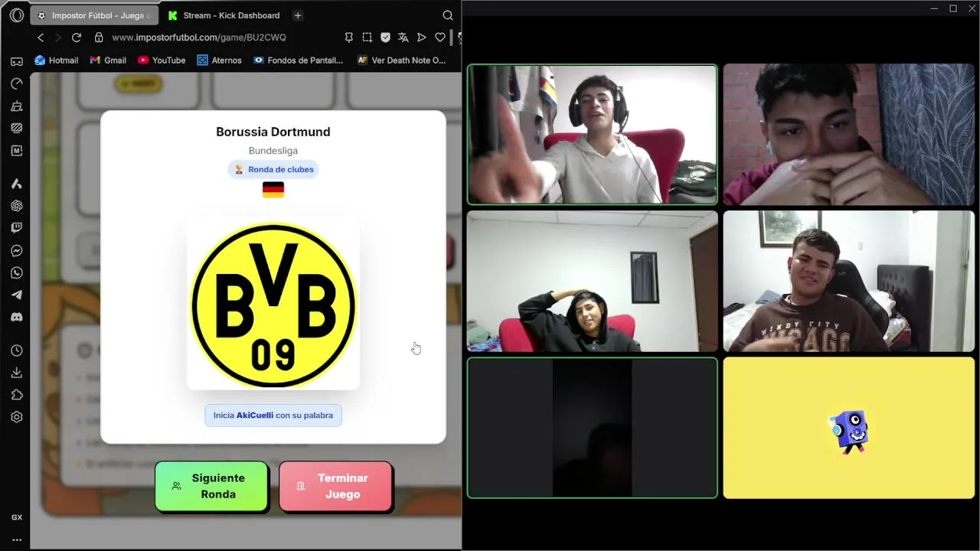Open the Ver Death Note bookmark
The image size is (980, 551).
pyautogui.click(x=402, y=60)
